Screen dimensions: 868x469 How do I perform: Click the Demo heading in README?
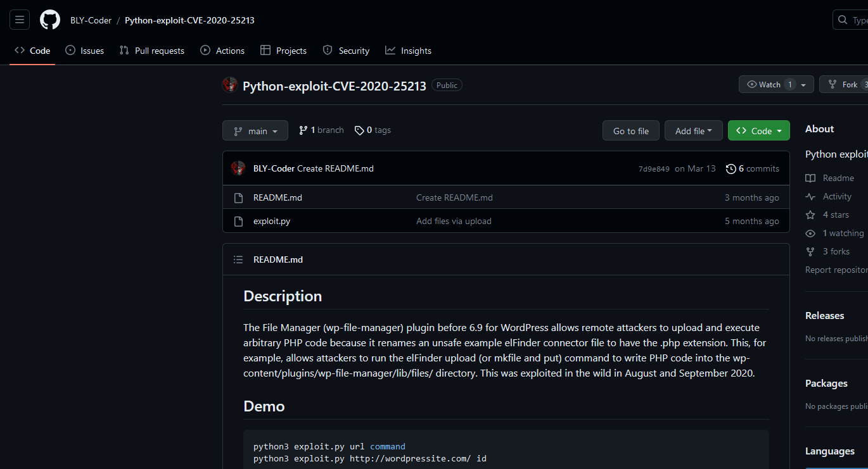[x=264, y=406]
